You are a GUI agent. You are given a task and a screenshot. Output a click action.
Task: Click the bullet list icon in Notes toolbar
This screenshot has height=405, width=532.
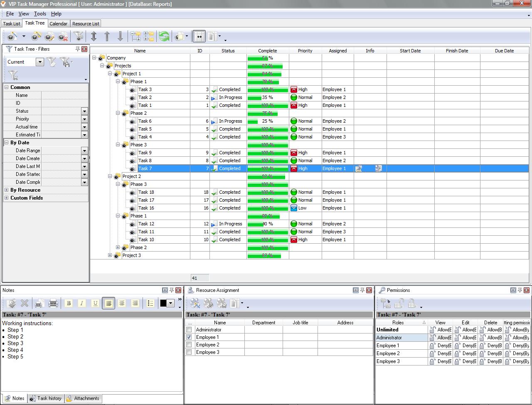150,303
